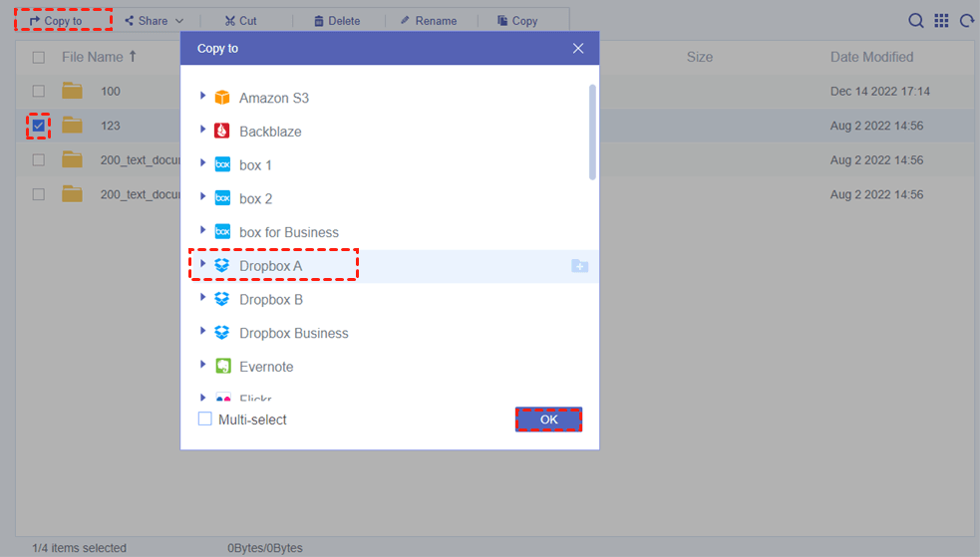Click the Copy to toolbar button
The height and width of the screenshot is (557, 980).
56,21
